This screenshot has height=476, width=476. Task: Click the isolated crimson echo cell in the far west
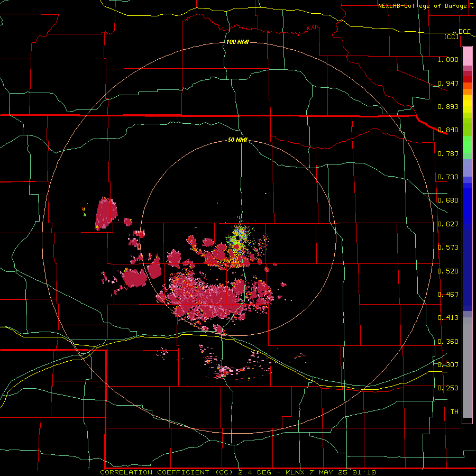[x=106, y=214]
